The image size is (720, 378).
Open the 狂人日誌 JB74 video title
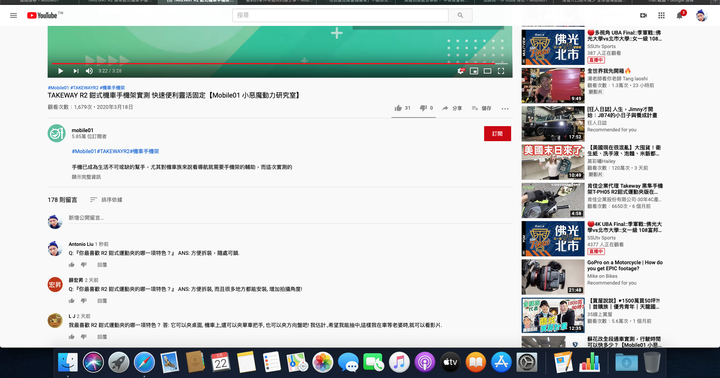(x=622, y=113)
